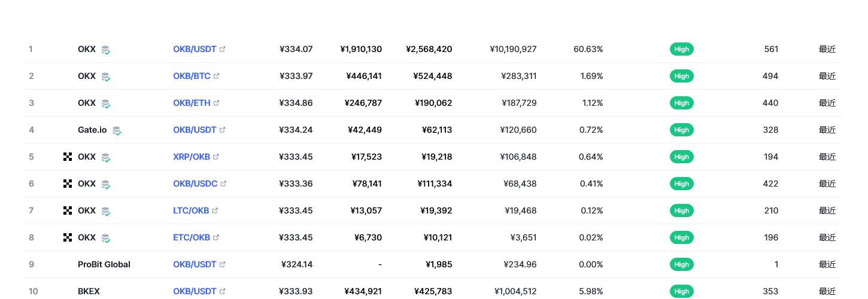Open the ETC/OKB trading pair link

pyautogui.click(x=192, y=237)
